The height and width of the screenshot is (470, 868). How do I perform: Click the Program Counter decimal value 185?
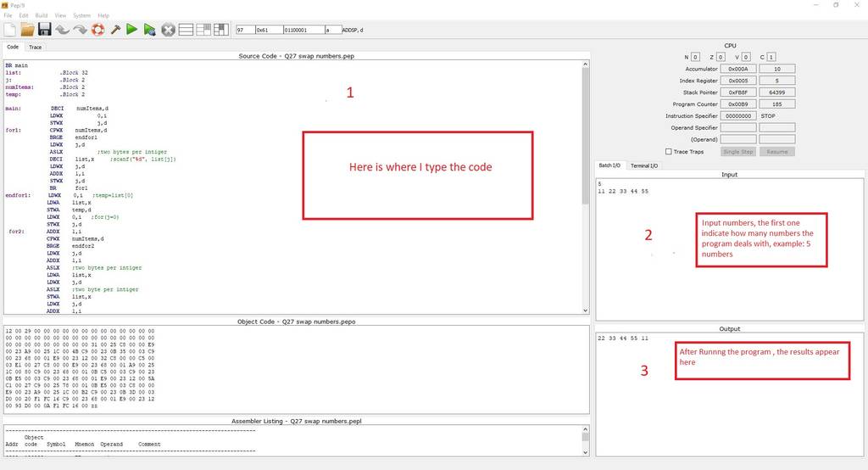tap(777, 104)
